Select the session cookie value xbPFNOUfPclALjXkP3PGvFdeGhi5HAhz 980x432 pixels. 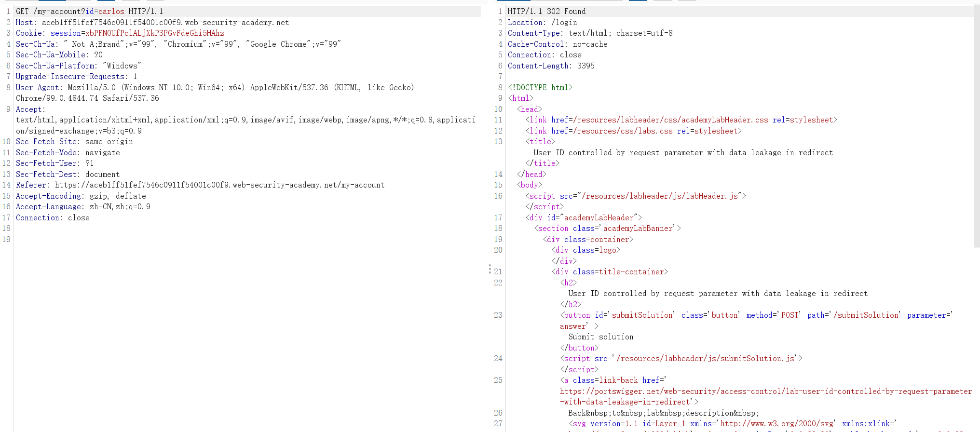coord(155,33)
